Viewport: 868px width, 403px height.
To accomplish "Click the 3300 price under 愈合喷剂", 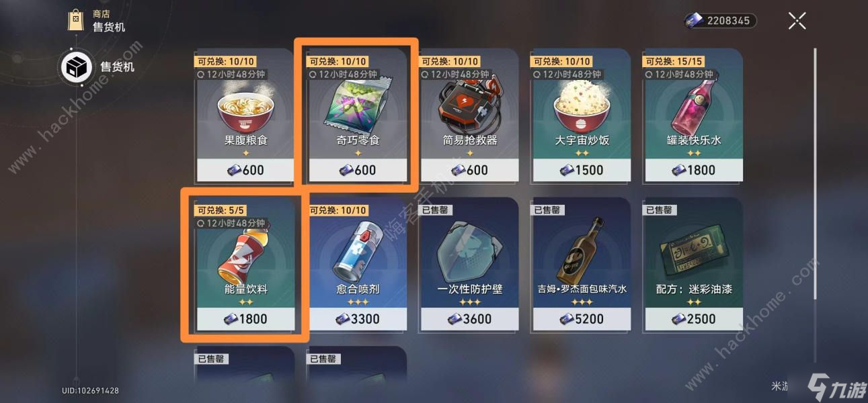I will click(x=357, y=319).
